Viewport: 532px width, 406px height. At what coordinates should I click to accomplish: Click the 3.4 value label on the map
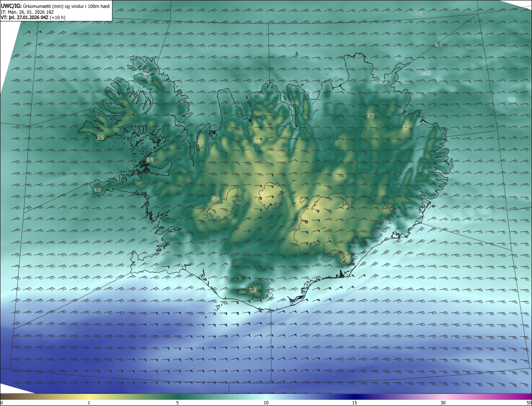coord(253,291)
